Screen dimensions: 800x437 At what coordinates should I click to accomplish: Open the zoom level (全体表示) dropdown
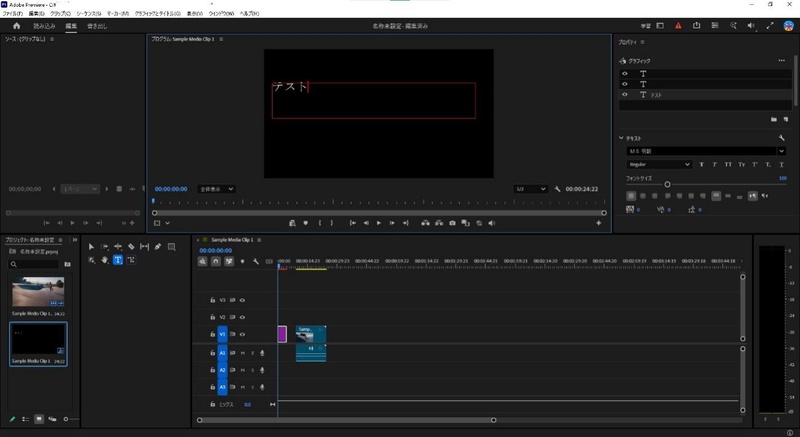(216, 189)
